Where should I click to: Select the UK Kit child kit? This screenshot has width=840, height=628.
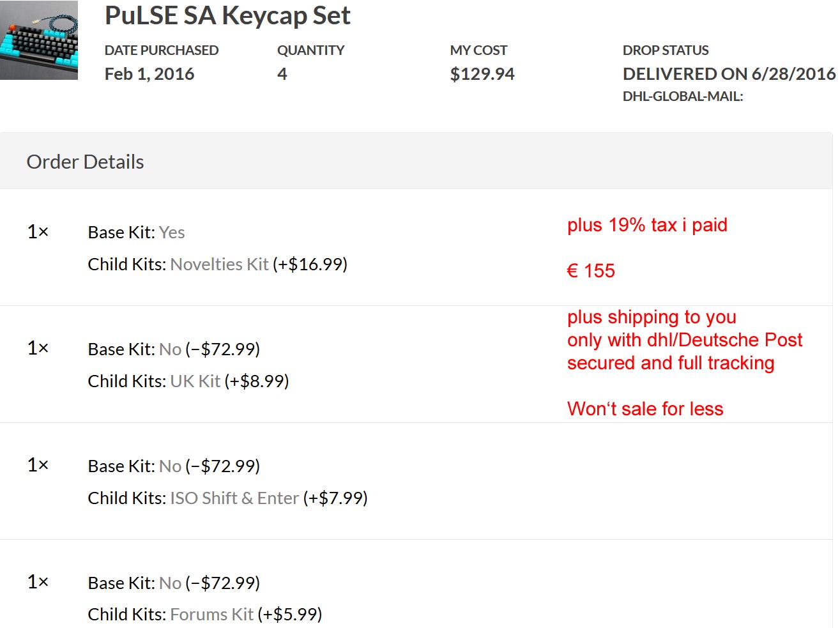pyautogui.click(x=195, y=381)
